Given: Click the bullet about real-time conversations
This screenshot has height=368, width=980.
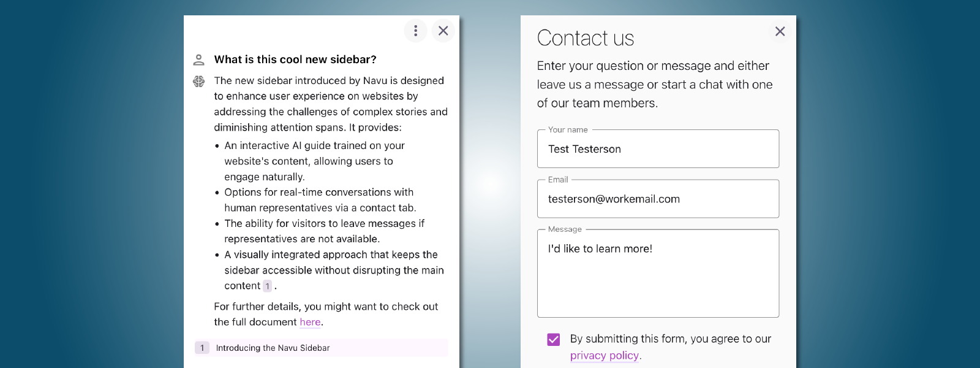Looking at the screenshot, I should point(319,200).
